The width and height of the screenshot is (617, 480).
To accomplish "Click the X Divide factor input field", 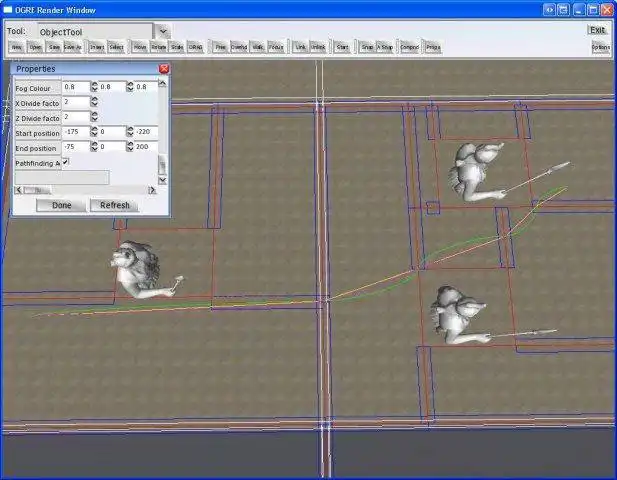I will [x=76, y=102].
